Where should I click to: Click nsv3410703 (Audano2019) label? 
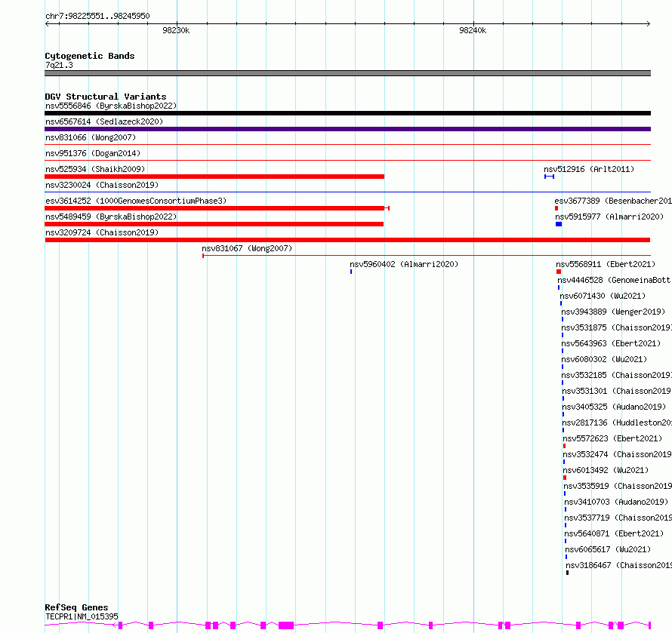point(616,502)
